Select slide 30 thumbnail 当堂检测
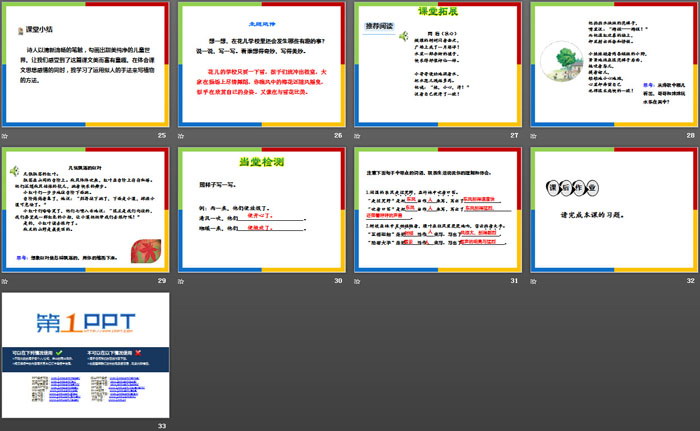This screenshot has width=700, height=431. [262, 210]
